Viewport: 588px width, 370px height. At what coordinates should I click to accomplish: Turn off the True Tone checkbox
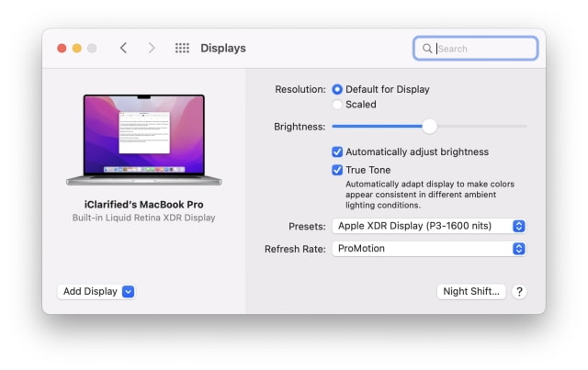(x=337, y=170)
